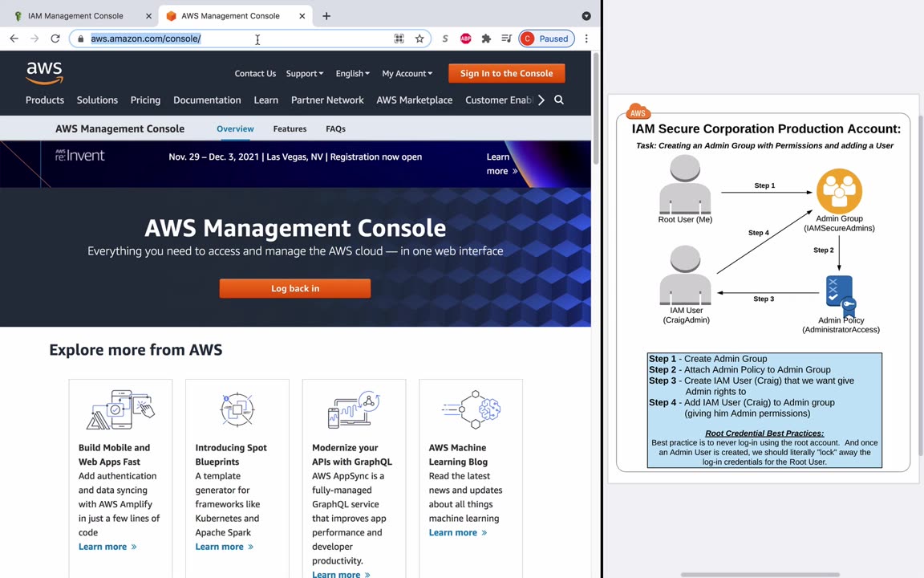
Task: Click the AWS Management Console sub-header title
Action: tap(120, 128)
